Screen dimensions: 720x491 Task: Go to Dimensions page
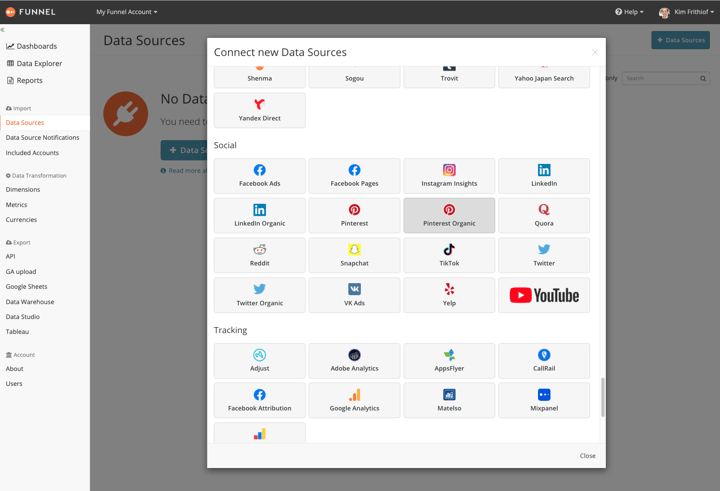click(x=23, y=189)
